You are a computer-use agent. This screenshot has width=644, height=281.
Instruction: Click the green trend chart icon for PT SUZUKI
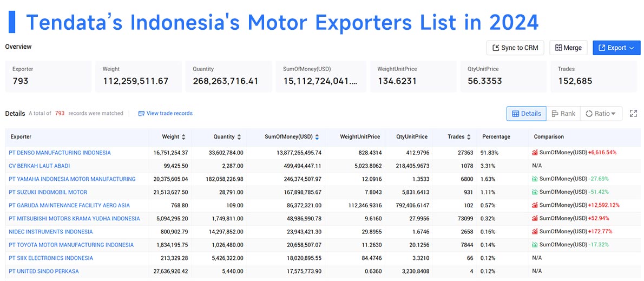click(x=535, y=192)
